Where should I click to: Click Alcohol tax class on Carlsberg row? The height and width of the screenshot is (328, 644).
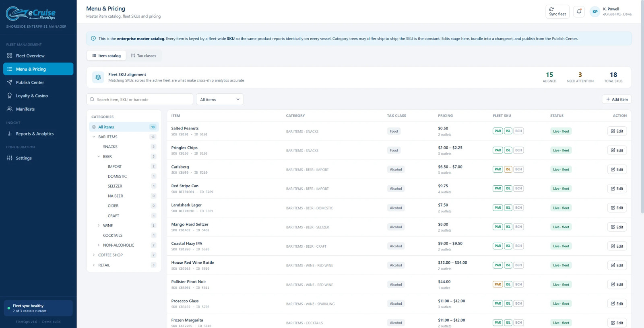pyautogui.click(x=396, y=169)
